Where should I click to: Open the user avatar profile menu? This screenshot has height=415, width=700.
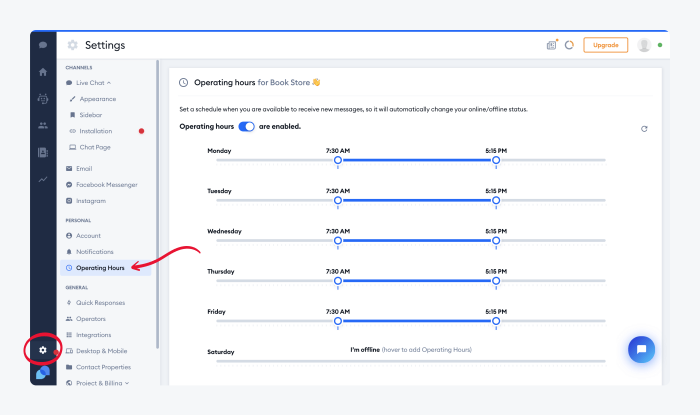pyautogui.click(x=644, y=45)
